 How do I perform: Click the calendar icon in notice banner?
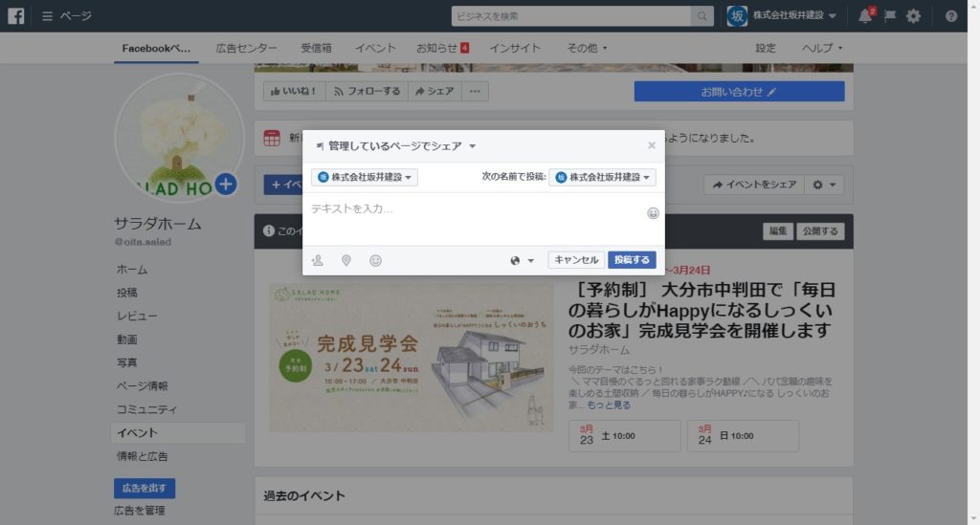click(272, 138)
